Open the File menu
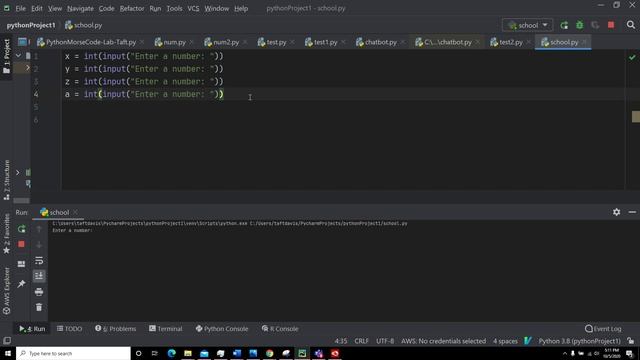This screenshot has height=360, width=640. [20, 8]
